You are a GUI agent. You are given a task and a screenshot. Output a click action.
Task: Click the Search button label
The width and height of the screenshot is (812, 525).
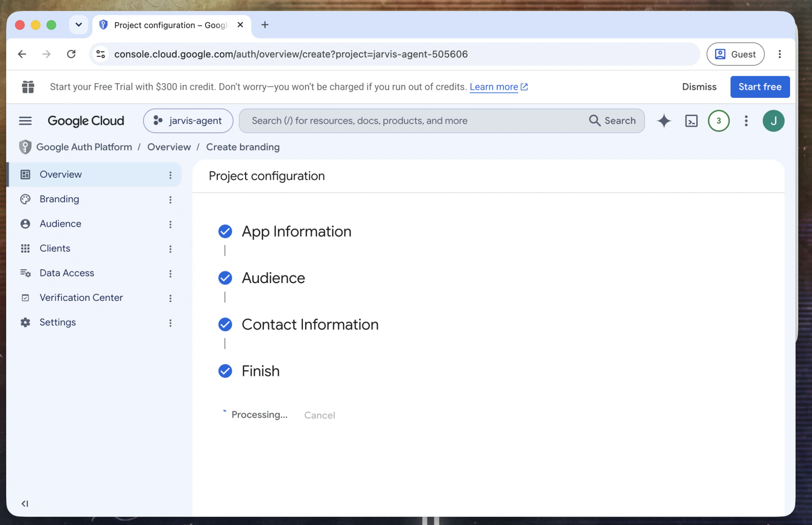pos(620,121)
